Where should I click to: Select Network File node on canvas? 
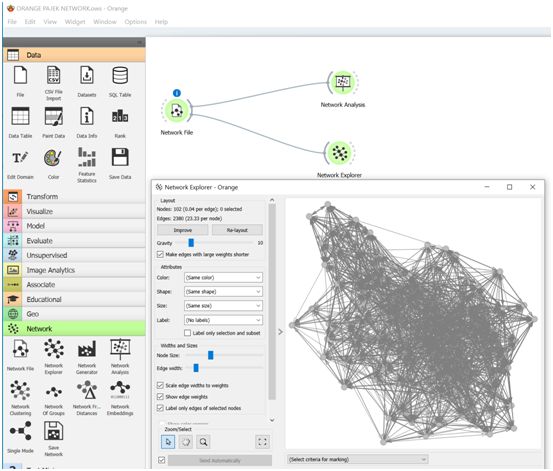pos(177,111)
